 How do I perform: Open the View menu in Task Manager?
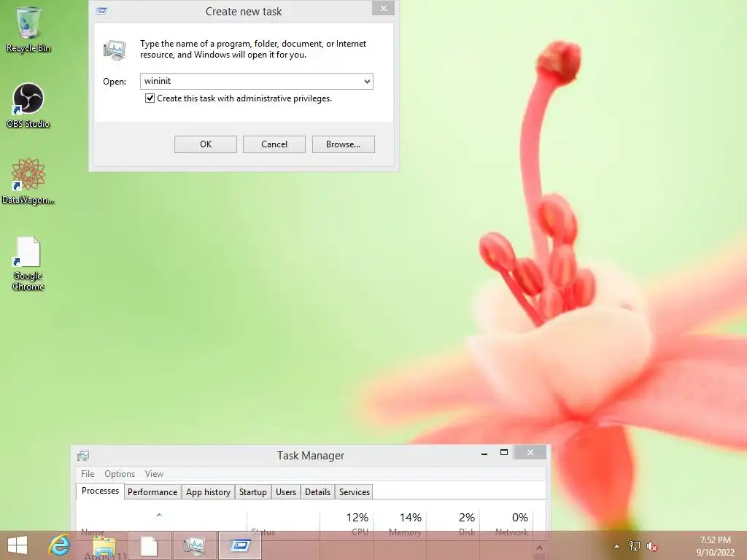click(155, 474)
